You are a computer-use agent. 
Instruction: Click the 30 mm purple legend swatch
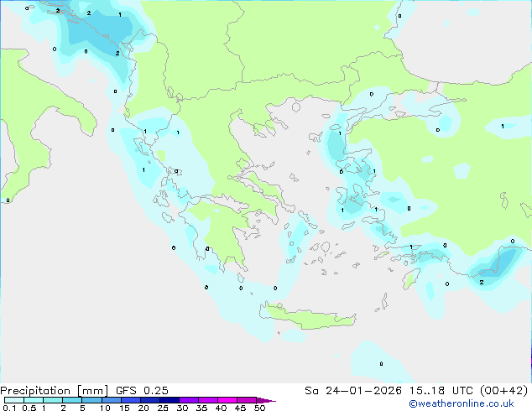click(189, 400)
